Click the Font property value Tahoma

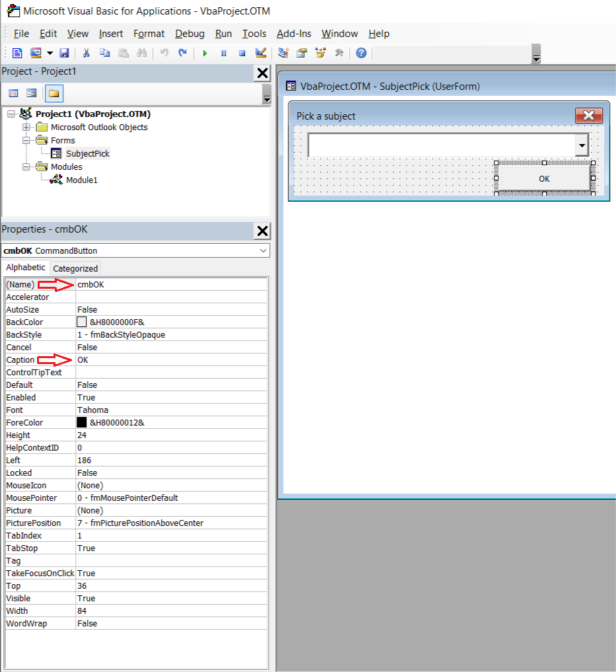pos(172,410)
